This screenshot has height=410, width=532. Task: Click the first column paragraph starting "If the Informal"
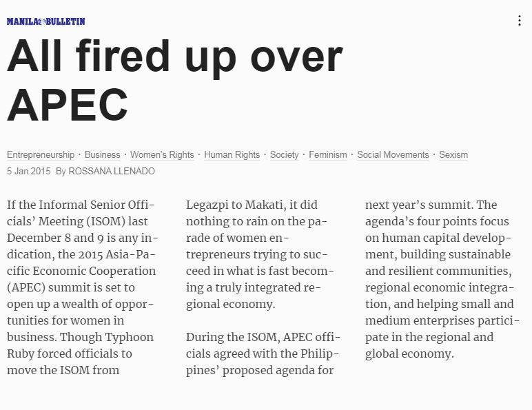click(83, 287)
